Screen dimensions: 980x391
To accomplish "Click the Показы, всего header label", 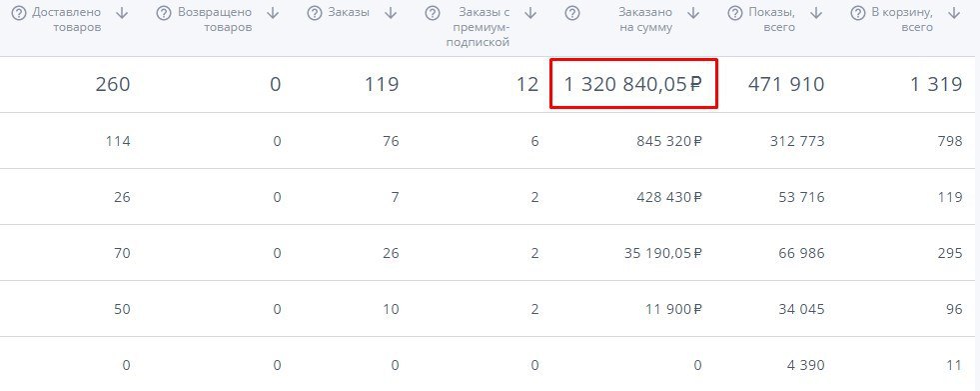I will click(772, 20).
